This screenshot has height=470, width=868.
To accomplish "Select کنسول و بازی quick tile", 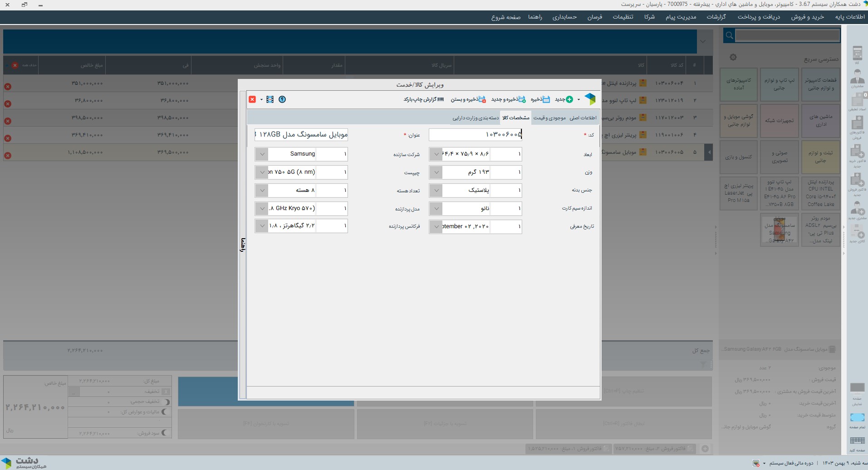I will [x=738, y=157].
